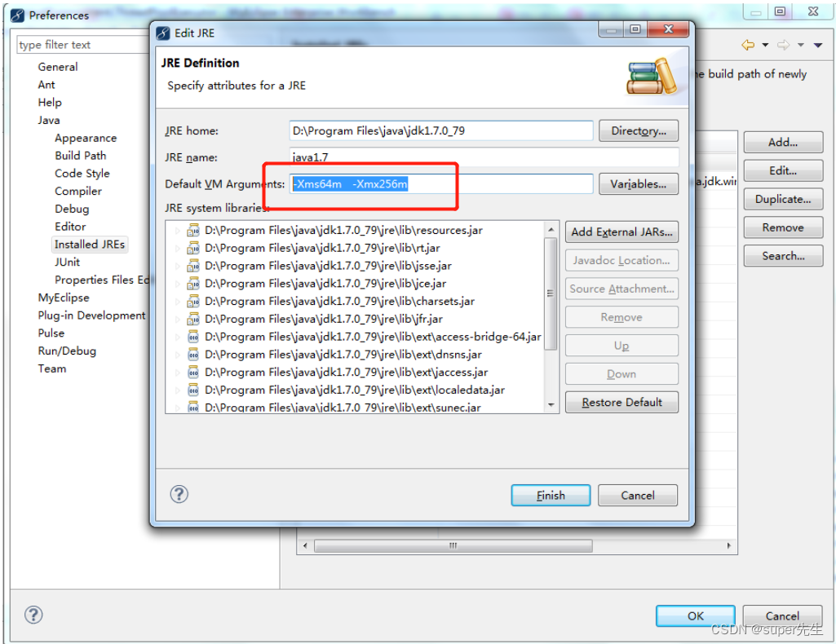Click Remove in Installed JREs page
Image resolution: width=836 pixels, height=644 pixels.
point(783,227)
